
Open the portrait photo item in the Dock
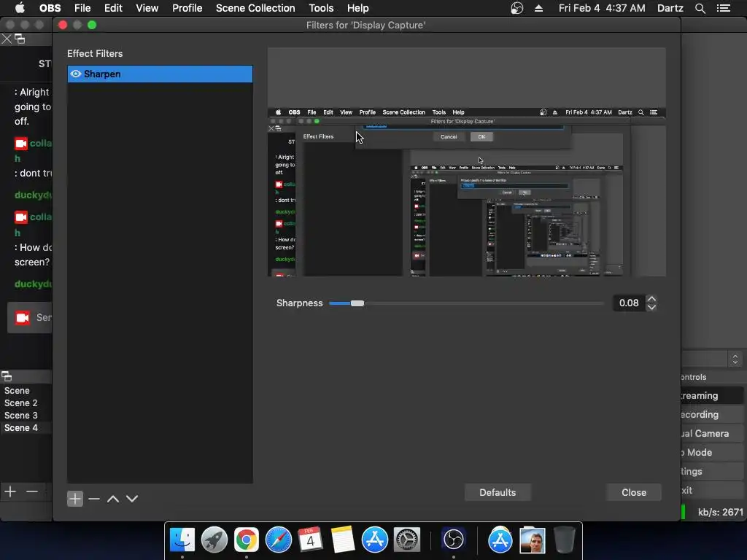point(532,540)
